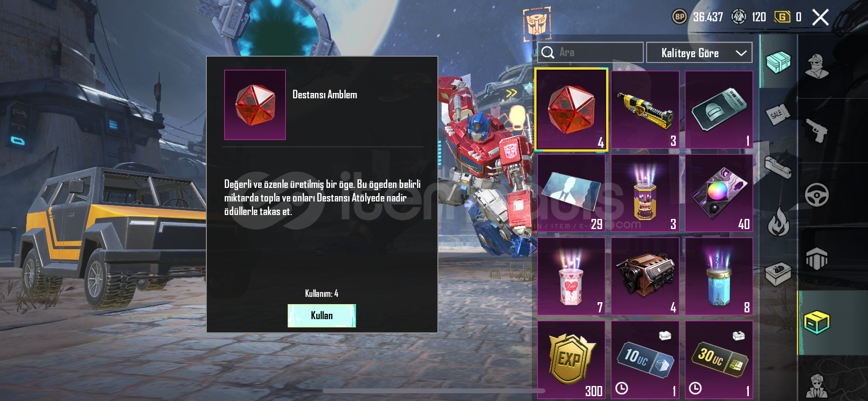Click the Autobots emblem icon
The image size is (868, 401).
pyautogui.click(x=537, y=24)
